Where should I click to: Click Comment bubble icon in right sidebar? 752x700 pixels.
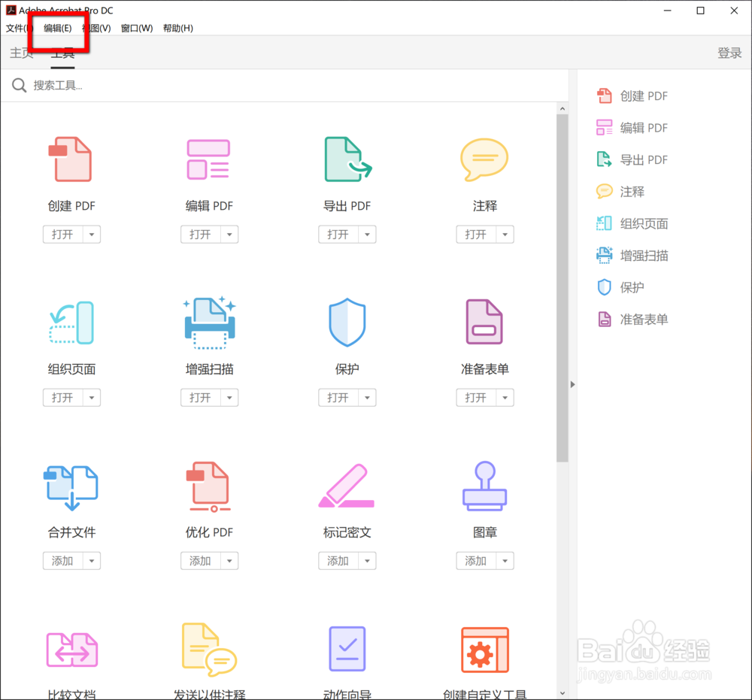pos(605,191)
